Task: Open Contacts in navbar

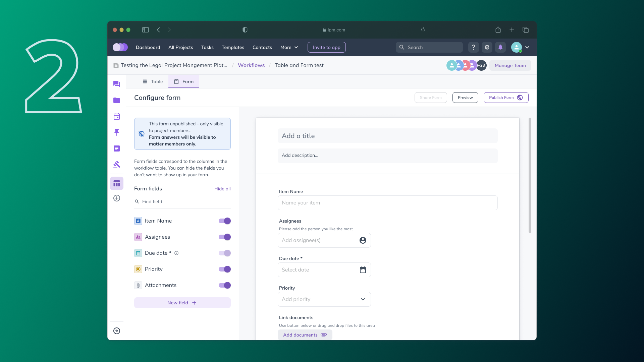Action: (262, 47)
